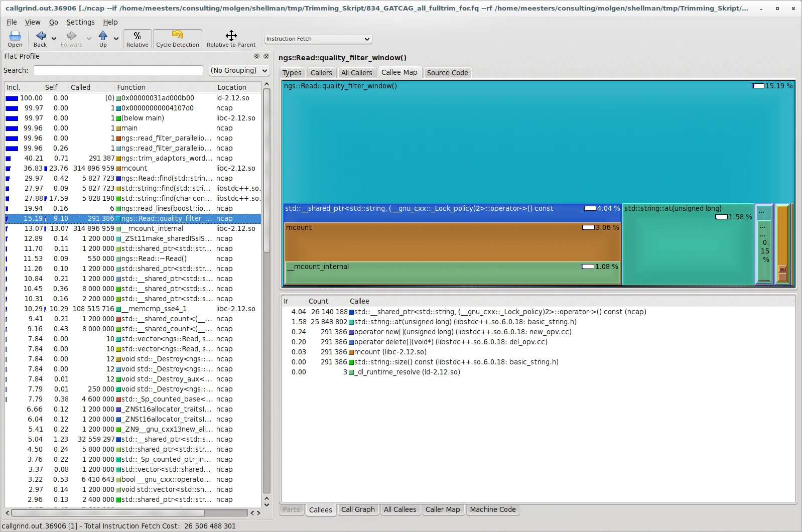Open the Instruction Fetch event type dropdown
The image size is (802, 532).
tap(318, 39)
